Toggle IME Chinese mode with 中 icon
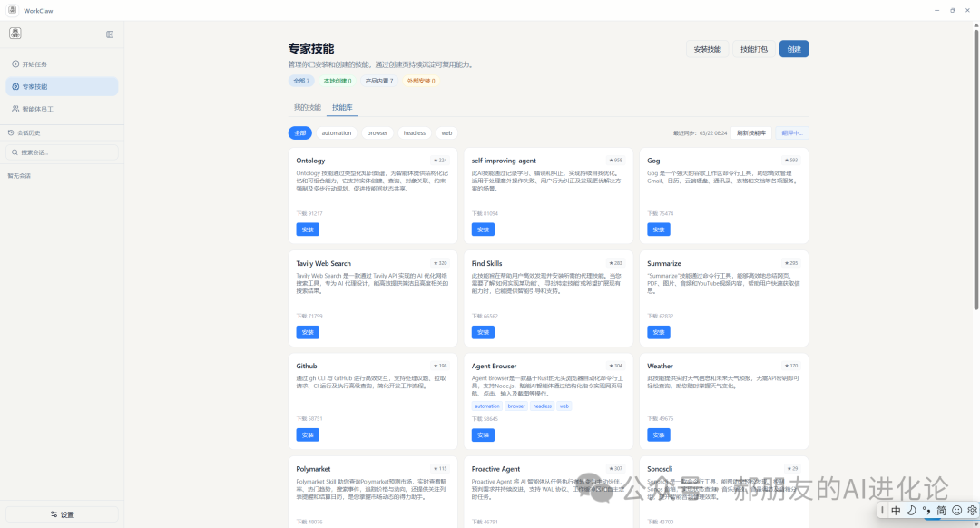Screen dimensions: 980x528 pyautogui.click(x=896, y=511)
